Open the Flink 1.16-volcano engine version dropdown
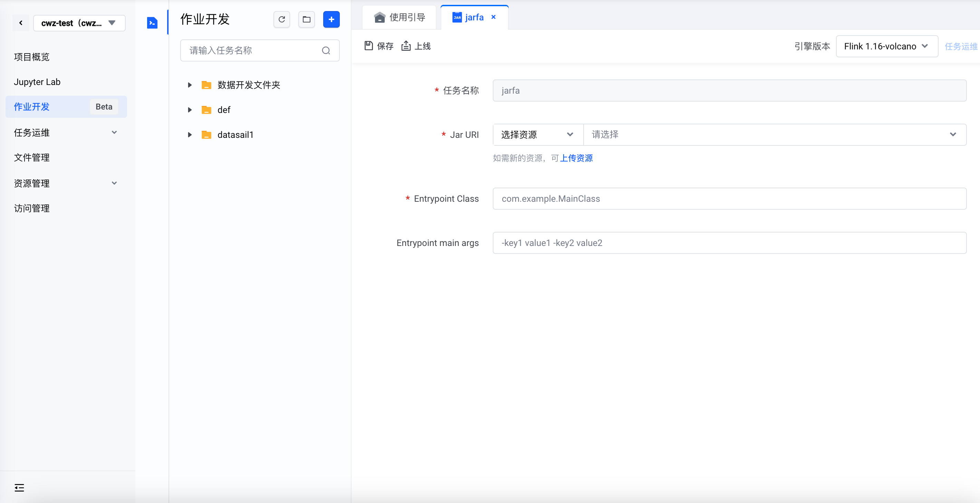This screenshot has height=503, width=980. [x=886, y=46]
